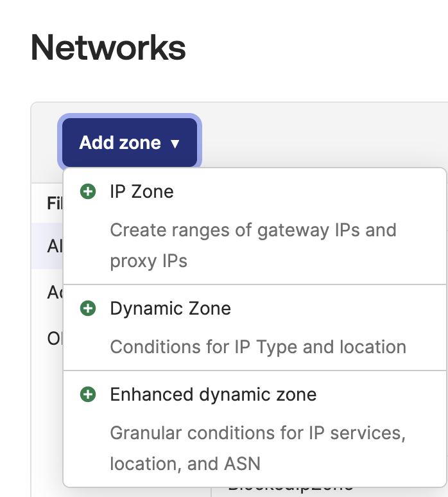Screen dimensions: 448x497
Task: Click the plus icon beside Enhanced dynamic zone
Action: click(x=87, y=394)
